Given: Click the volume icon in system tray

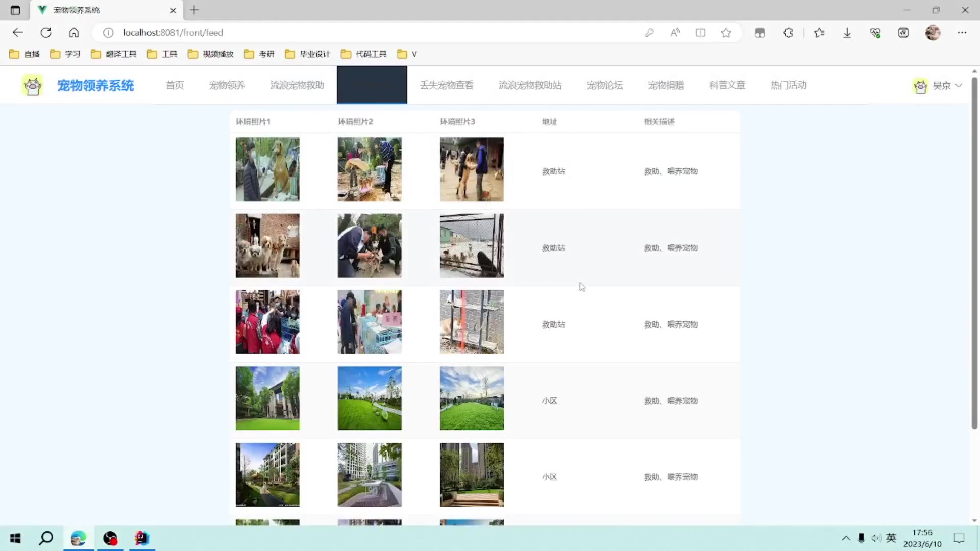Looking at the screenshot, I should pyautogui.click(x=876, y=538).
